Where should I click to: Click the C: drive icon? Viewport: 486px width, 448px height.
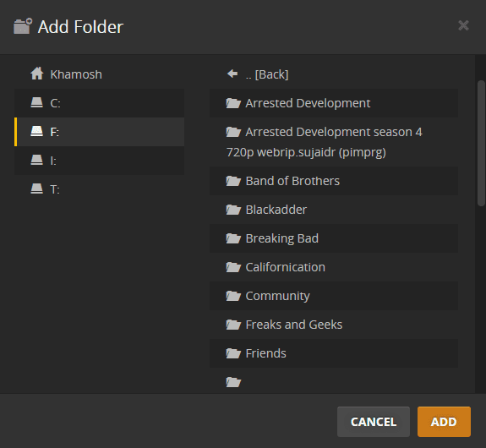click(36, 102)
